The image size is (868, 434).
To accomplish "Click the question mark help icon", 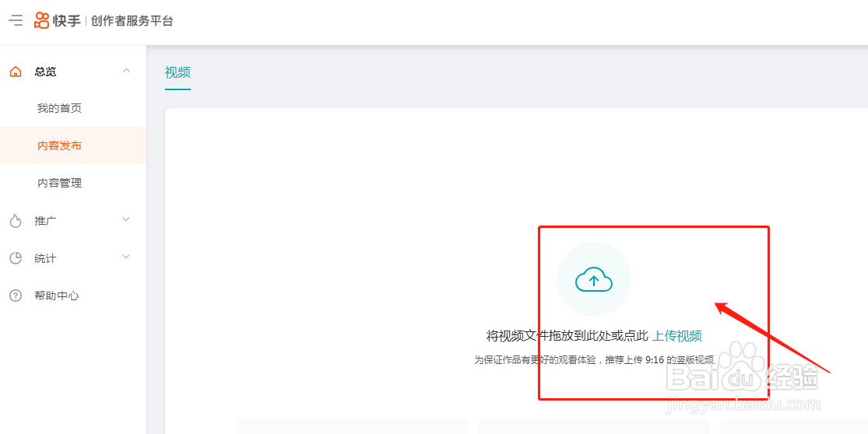I will coord(16,296).
